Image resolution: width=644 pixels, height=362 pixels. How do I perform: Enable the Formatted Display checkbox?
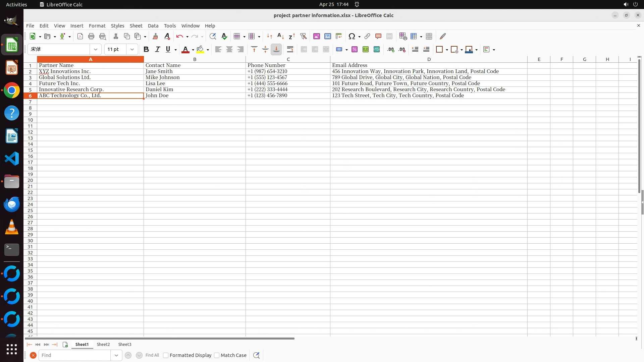point(166,355)
